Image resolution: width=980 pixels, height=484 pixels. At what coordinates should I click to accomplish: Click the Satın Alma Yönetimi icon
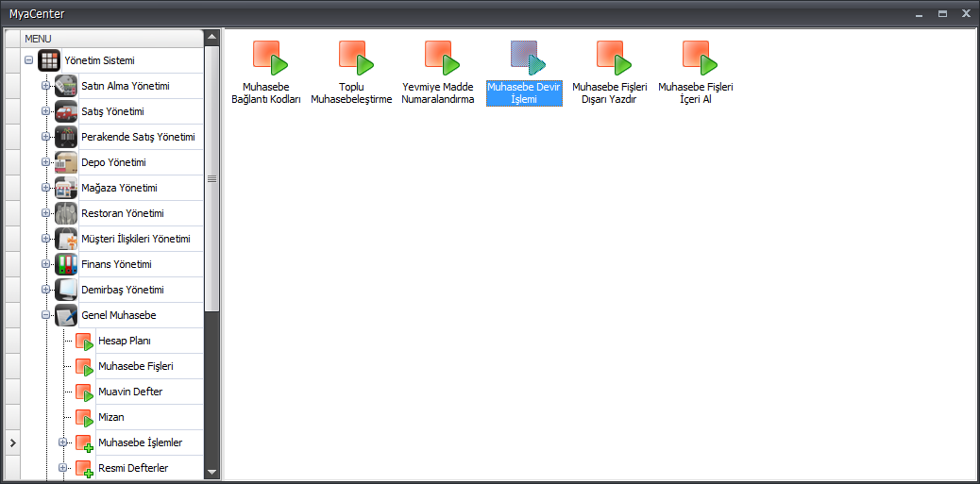pyautogui.click(x=66, y=86)
